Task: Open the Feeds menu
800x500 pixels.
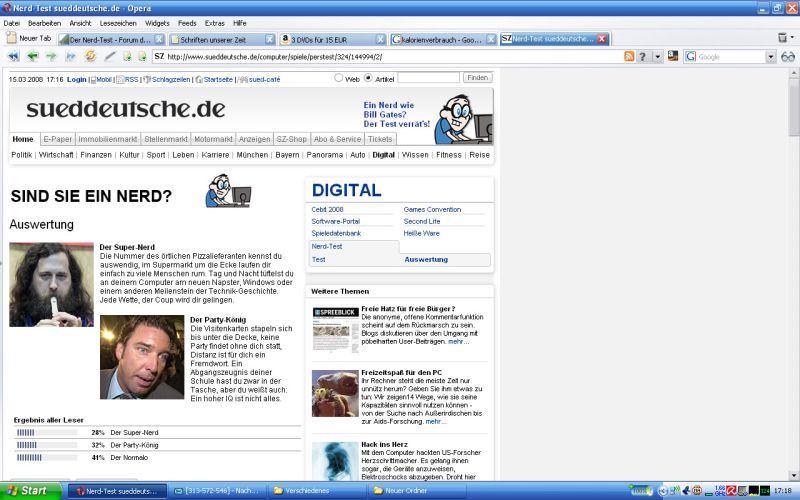Action: [187, 23]
